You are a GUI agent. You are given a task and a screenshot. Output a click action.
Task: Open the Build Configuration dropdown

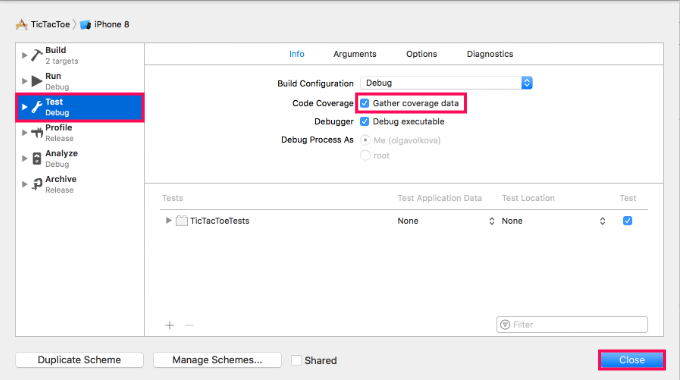click(446, 83)
